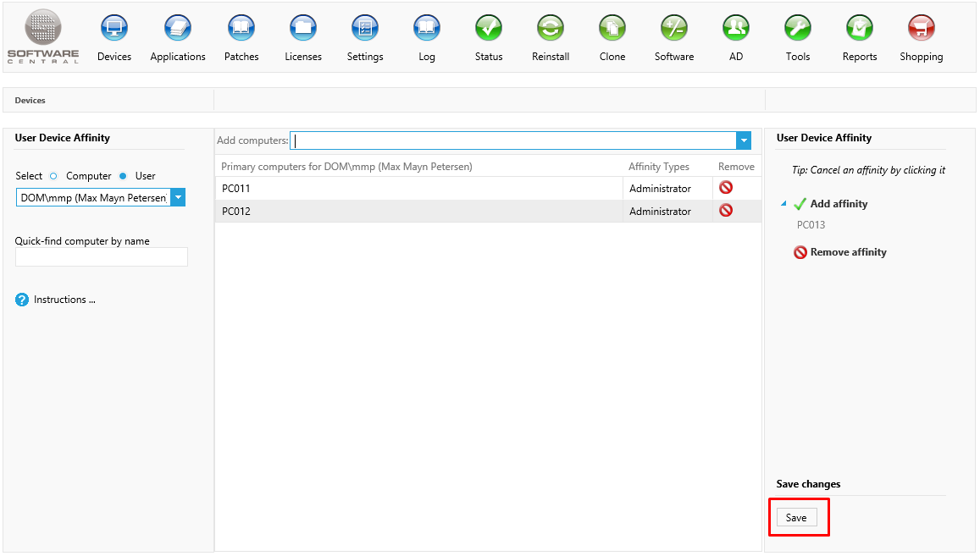Open the Clone tool icon
This screenshot has width=980, height=556.
coord(612,29)
